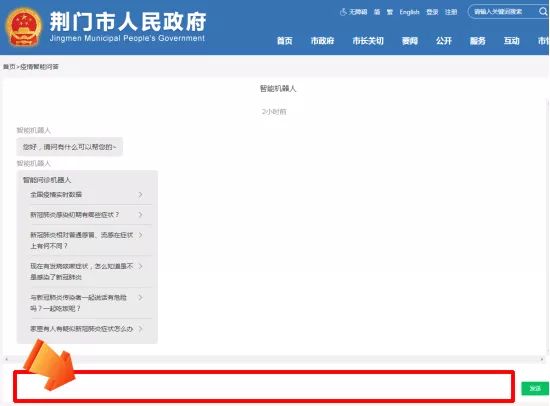Viewport: 550px width, 406px height.
Task: Click the green 发送 send button
Action: tap(535, 388)
